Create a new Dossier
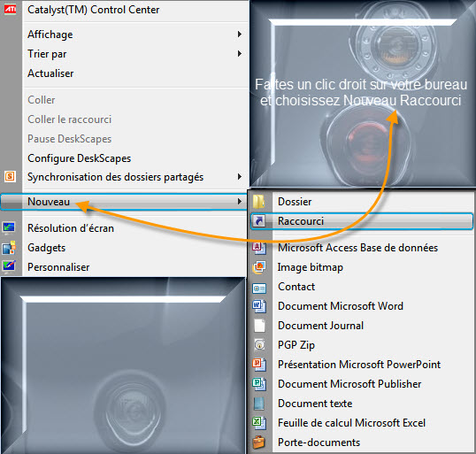 295,202
